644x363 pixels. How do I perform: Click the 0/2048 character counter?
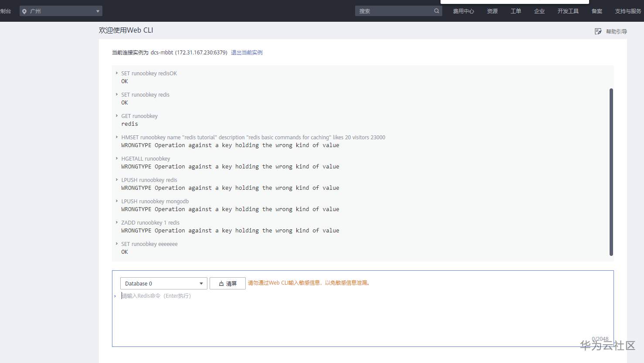(x=600, y=339)
